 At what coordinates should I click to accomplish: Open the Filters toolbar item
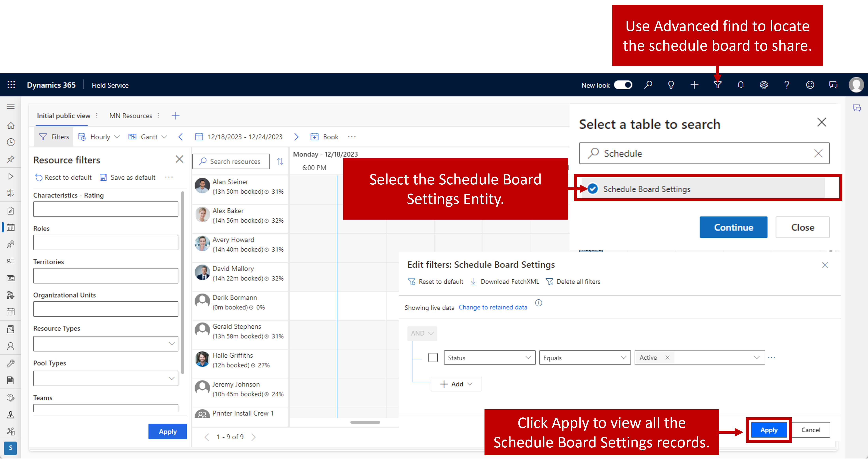[54, 137]
